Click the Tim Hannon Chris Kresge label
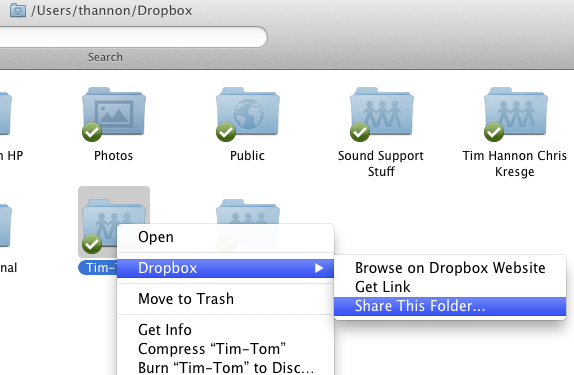 [x=515, y=163]
